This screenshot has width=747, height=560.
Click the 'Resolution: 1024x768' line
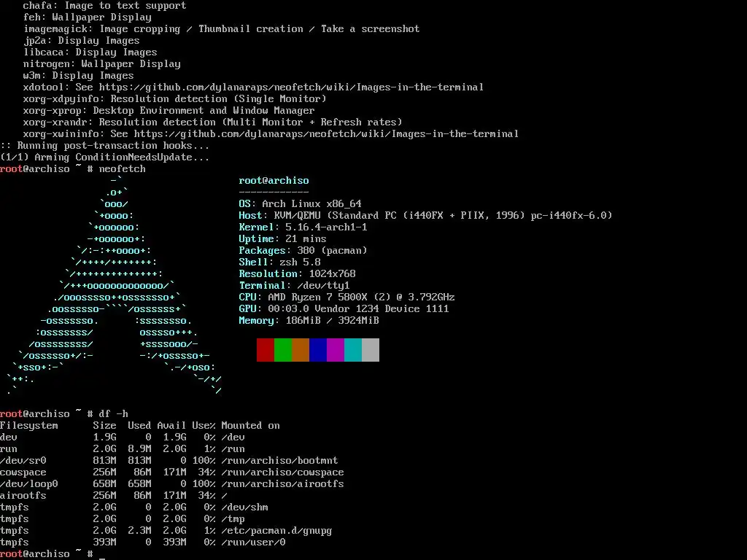[298, 274]
